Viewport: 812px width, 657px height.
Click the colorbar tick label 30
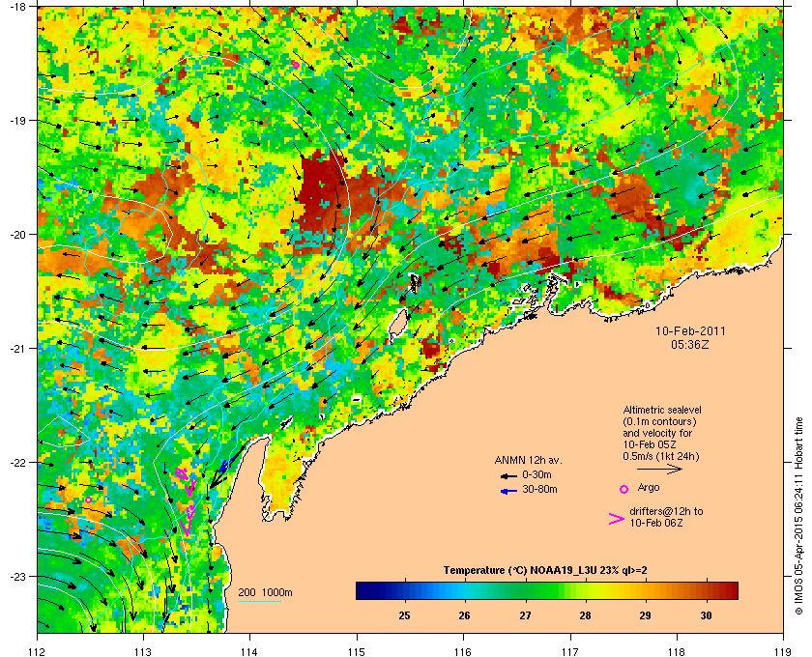706,615
